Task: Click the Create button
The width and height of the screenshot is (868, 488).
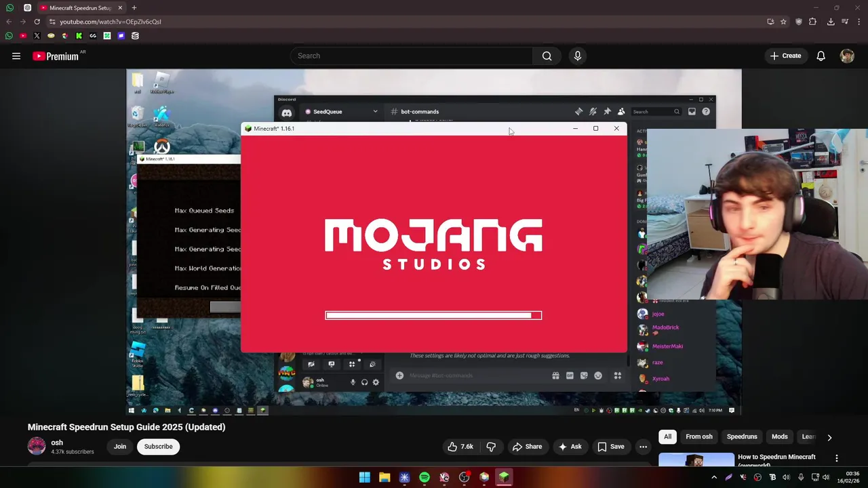Action: (785, 56)
